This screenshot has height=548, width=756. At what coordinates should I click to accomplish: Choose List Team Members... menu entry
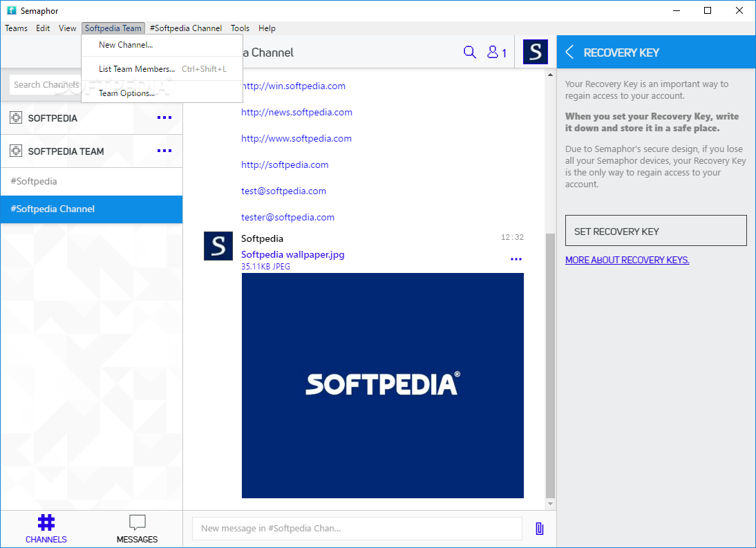click(162, 69)
